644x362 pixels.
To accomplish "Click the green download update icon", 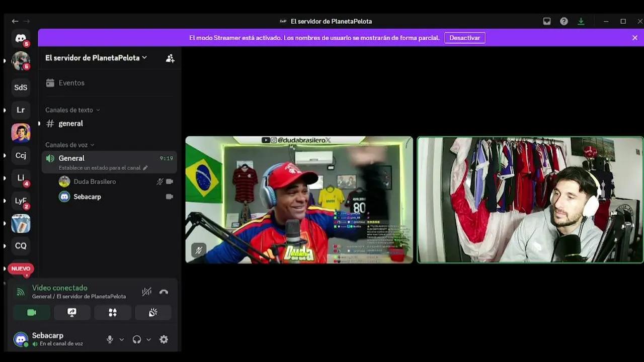I will (581, 21).
